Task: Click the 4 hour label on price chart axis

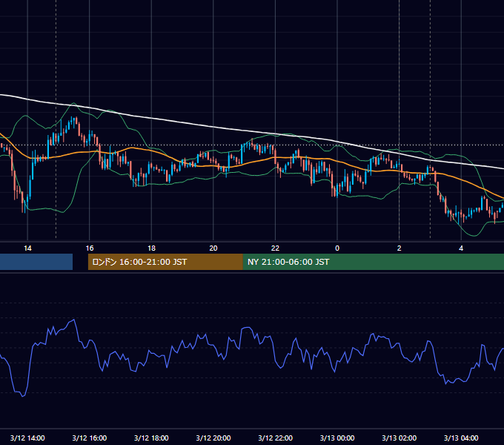Action: click(x=461, y=248)
